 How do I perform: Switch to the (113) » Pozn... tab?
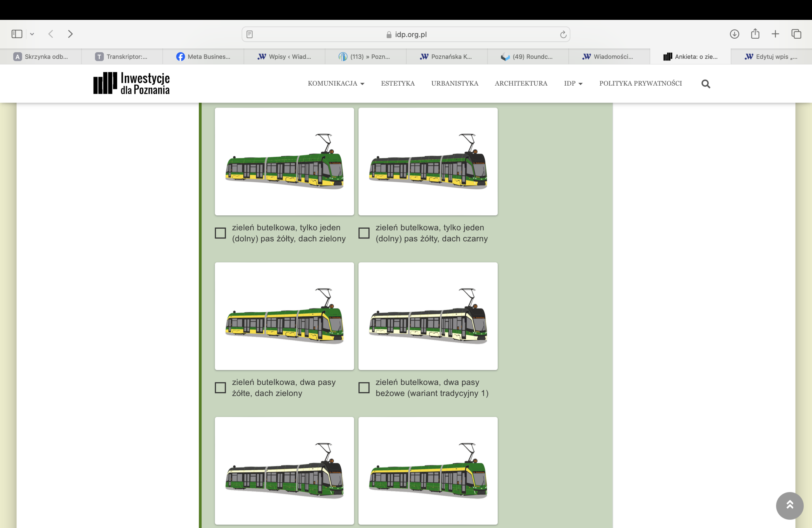[365, 57]
